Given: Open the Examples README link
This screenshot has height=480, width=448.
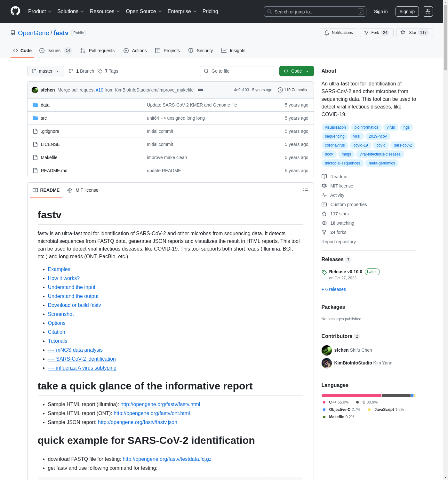Looking at the screenshot, I should [x=59, y=269].
